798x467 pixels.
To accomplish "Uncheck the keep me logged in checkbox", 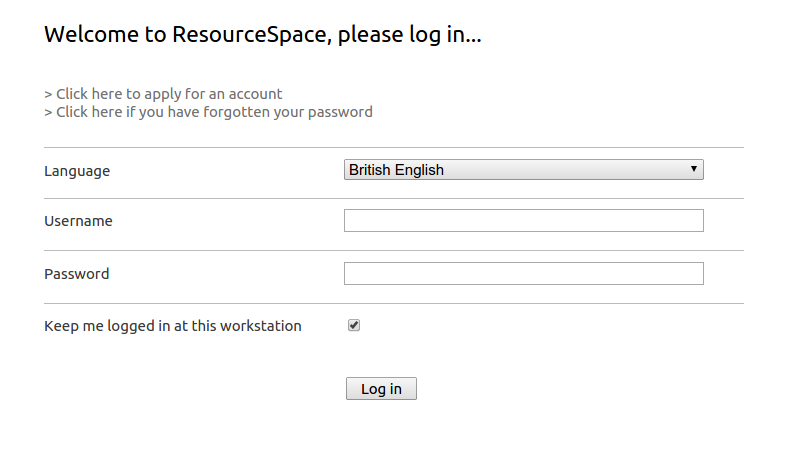I will pyautogui.click(x=354, y=325).
